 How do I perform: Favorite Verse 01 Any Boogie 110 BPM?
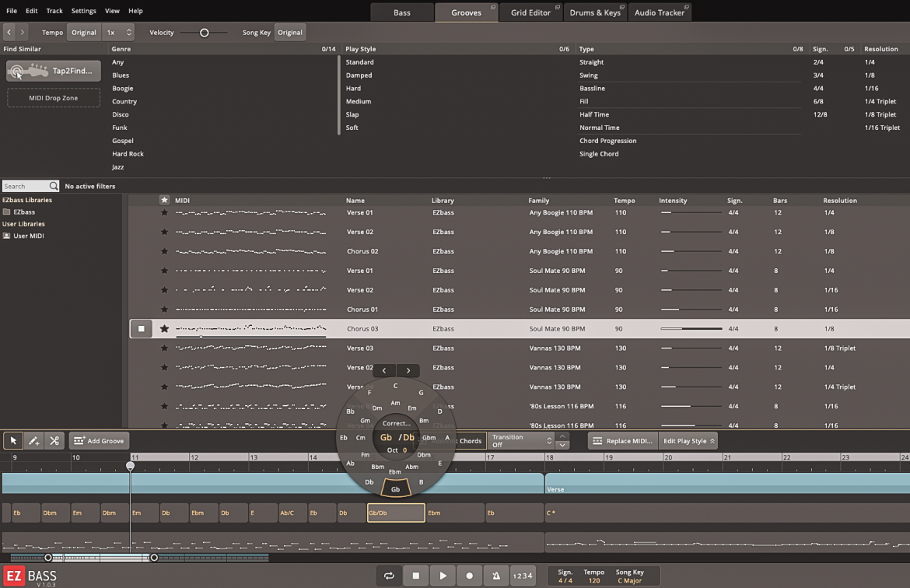tap(164, 212)
